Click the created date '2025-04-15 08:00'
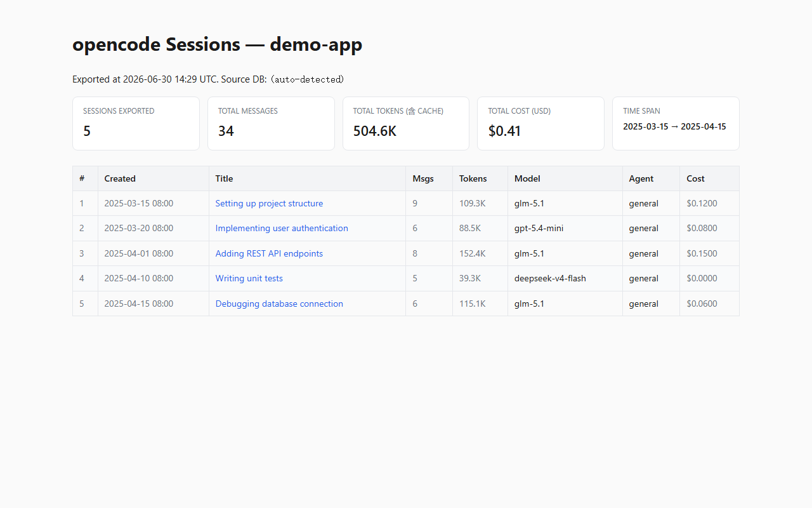This screenshot has width=812, height=508. point(139,304)
